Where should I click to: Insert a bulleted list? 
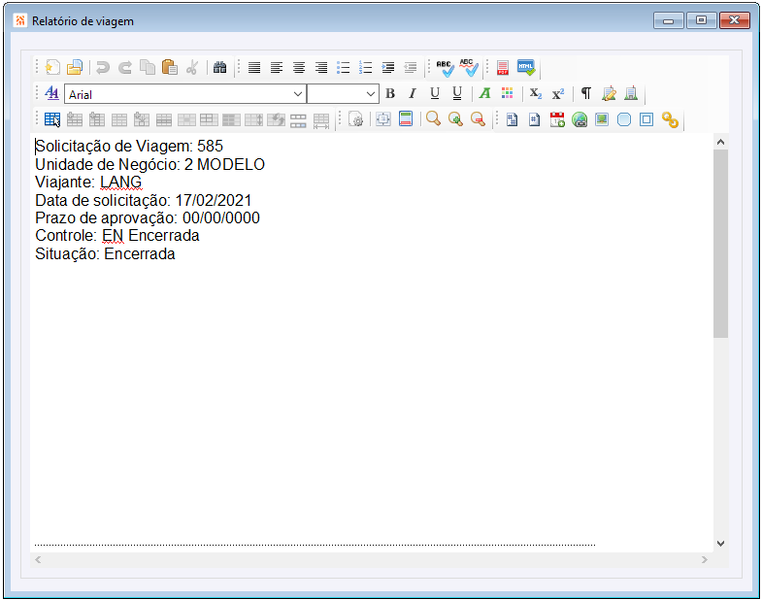(x=344, y=67)
